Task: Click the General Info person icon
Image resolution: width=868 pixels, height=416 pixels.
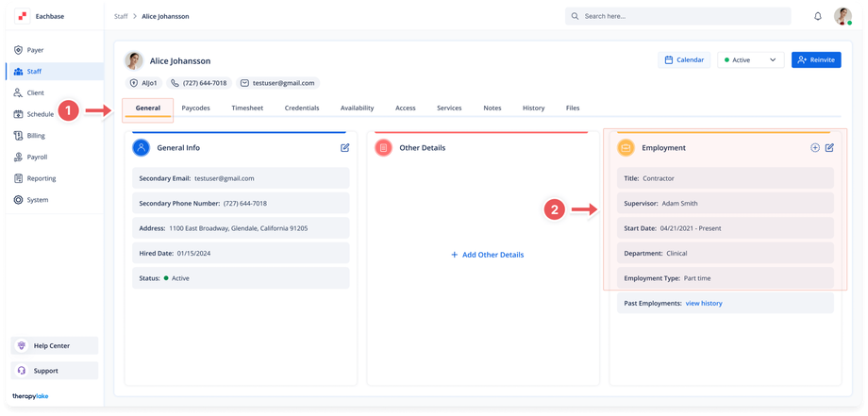Action: [x=142, y=148]
